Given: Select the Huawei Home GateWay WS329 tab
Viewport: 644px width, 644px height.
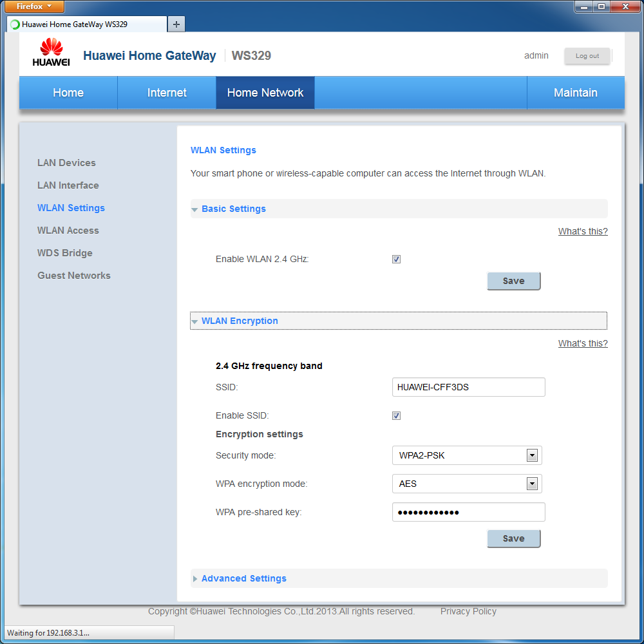Looking at the screenshot, I should point(87,24).
